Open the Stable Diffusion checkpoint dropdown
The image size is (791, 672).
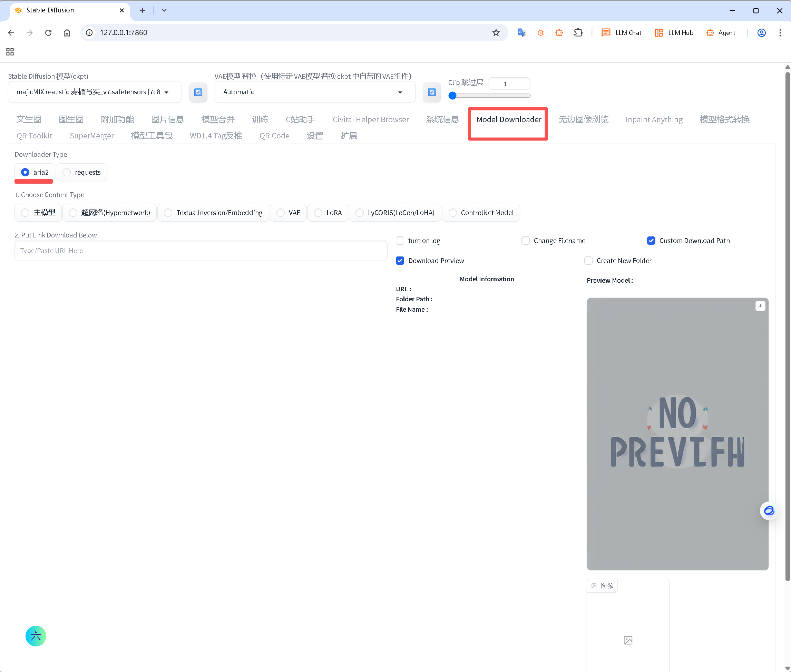(95, 92)
